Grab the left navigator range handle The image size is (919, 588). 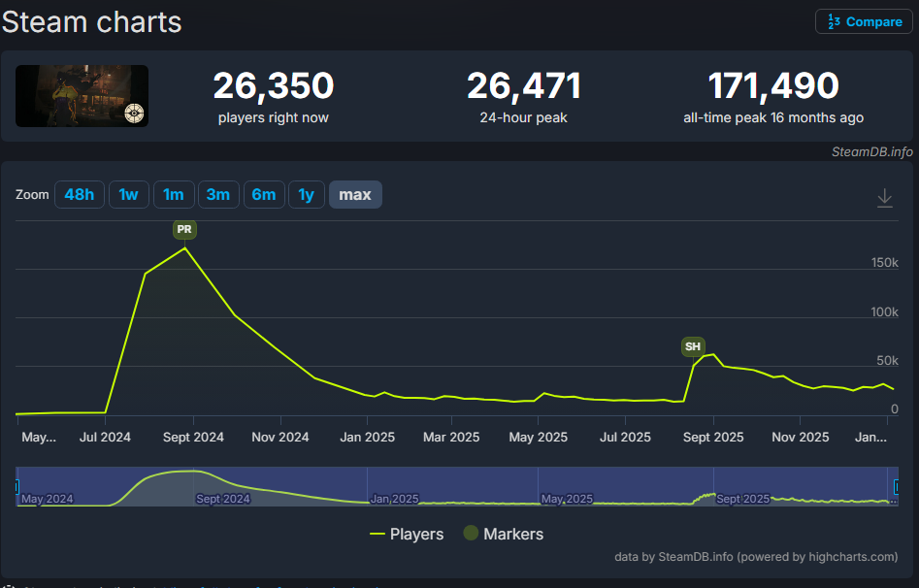pyautogui.click(x=16, y=486)
